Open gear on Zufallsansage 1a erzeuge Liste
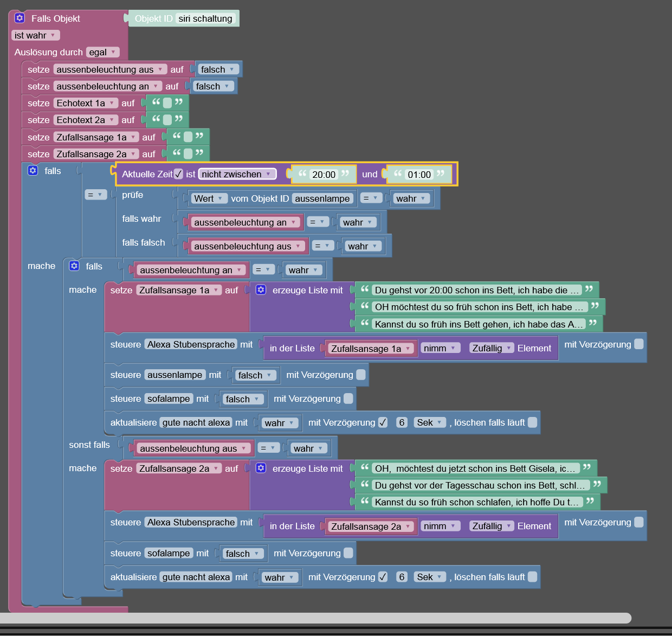 coord(261,290)
